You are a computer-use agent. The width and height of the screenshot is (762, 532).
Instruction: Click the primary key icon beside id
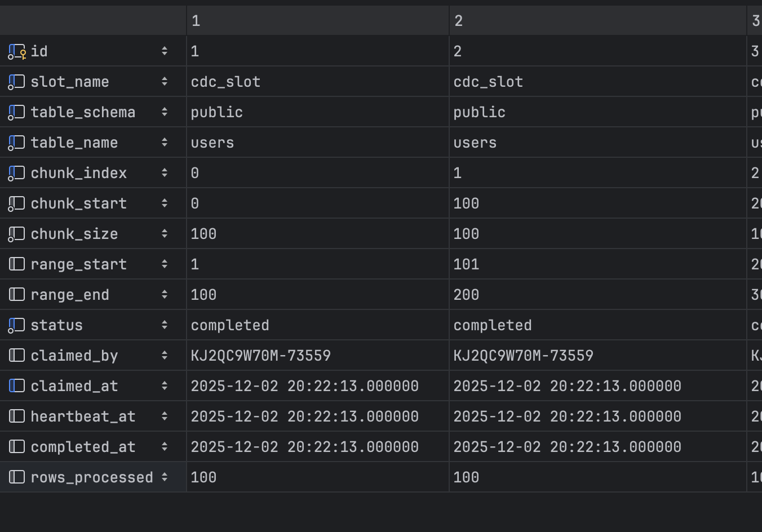click(x=16, y=51)
